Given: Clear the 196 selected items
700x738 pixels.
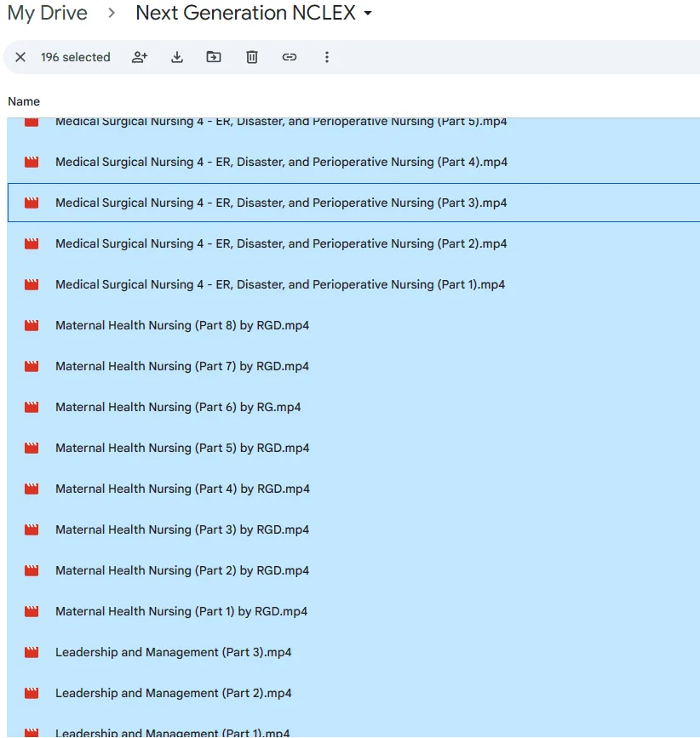Looking at the screenshot, I should (x=20, y=57).
